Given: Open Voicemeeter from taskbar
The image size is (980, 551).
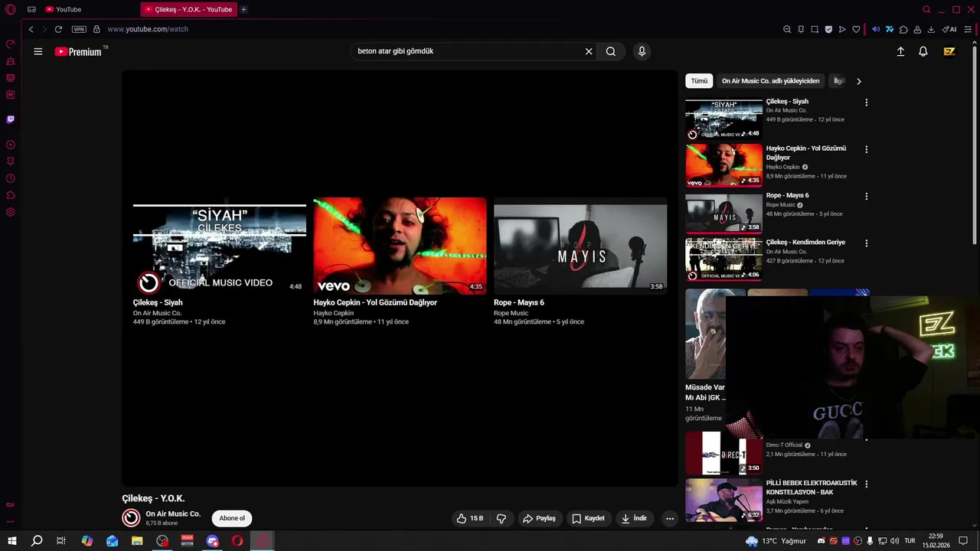Looking at the screenshot, I should click(x=187, y=541).
